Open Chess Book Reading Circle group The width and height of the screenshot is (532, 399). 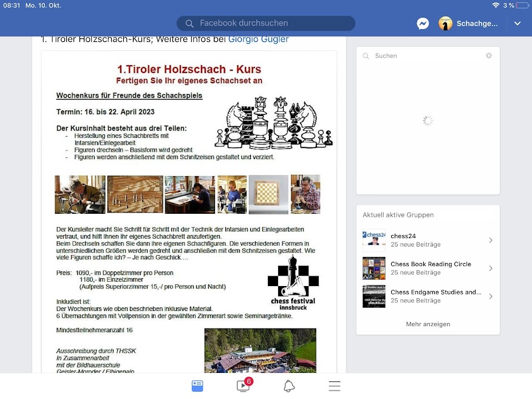coord(428,268)
